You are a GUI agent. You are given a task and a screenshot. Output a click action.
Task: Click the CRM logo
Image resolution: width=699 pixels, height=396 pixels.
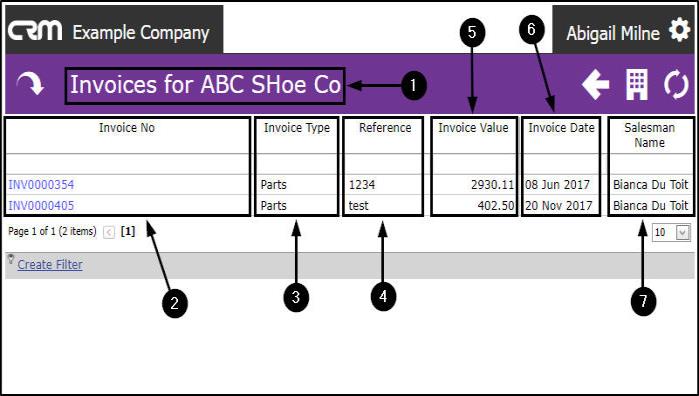35,31
